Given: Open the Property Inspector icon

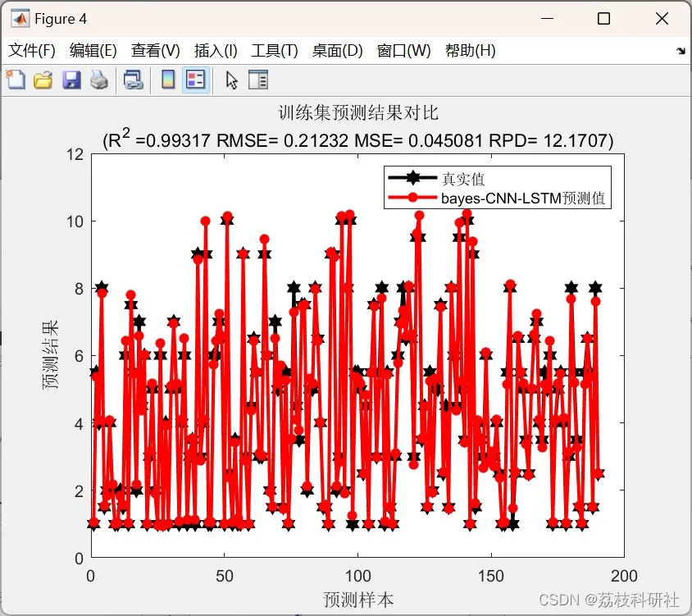Looking at the screenshot, I should (x=258, y=80).
